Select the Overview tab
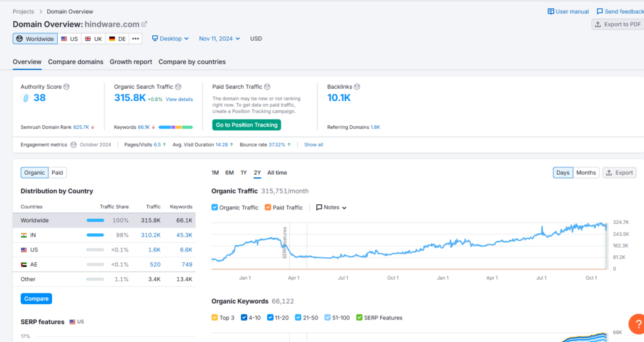Screen dimensions: 644x342 [27, 62]
